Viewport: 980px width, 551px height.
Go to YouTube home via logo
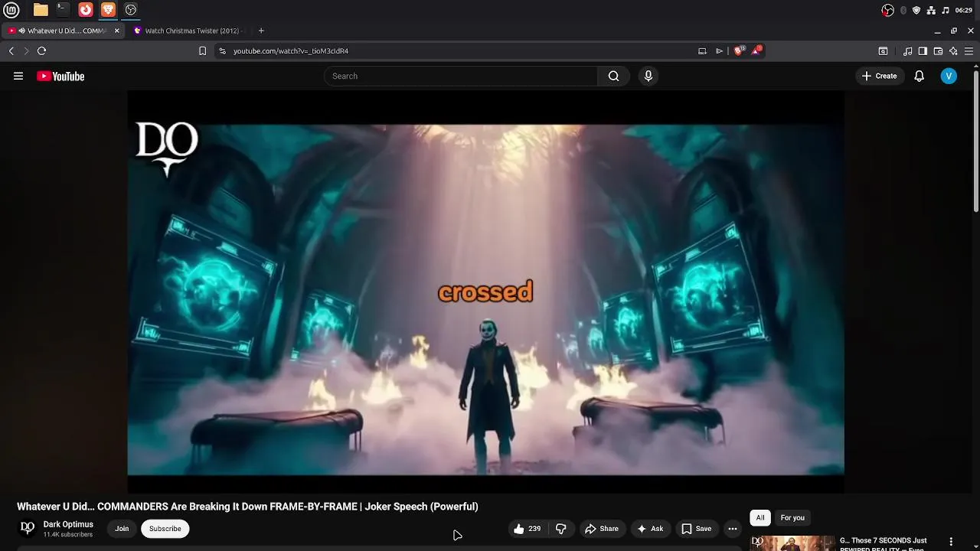[x=60, y=76]
